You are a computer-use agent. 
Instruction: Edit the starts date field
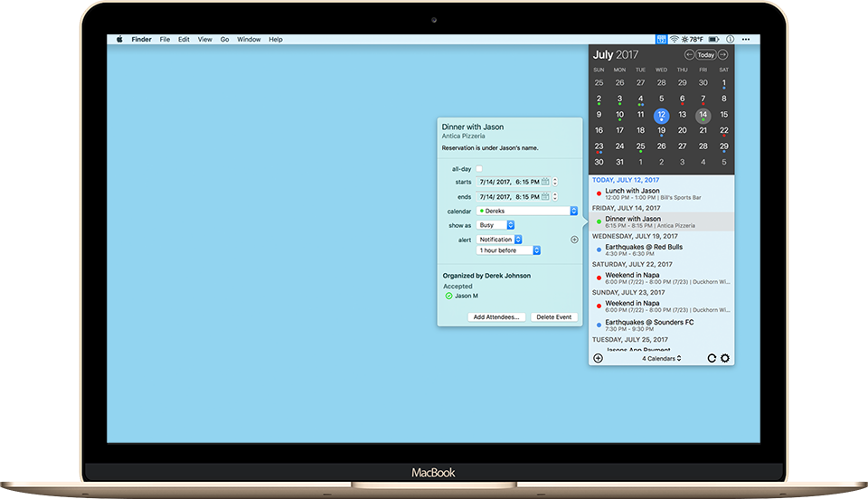(x=513, y=182)
